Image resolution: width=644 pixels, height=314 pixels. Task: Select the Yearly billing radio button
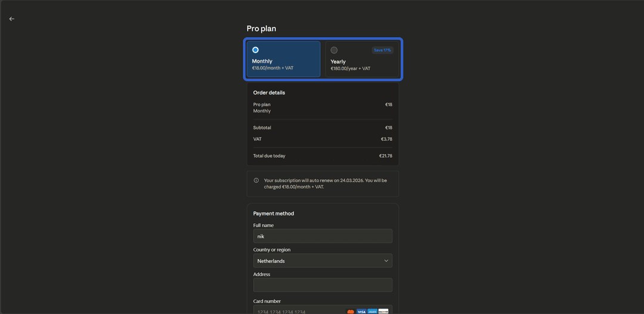[x=334, y=50]
